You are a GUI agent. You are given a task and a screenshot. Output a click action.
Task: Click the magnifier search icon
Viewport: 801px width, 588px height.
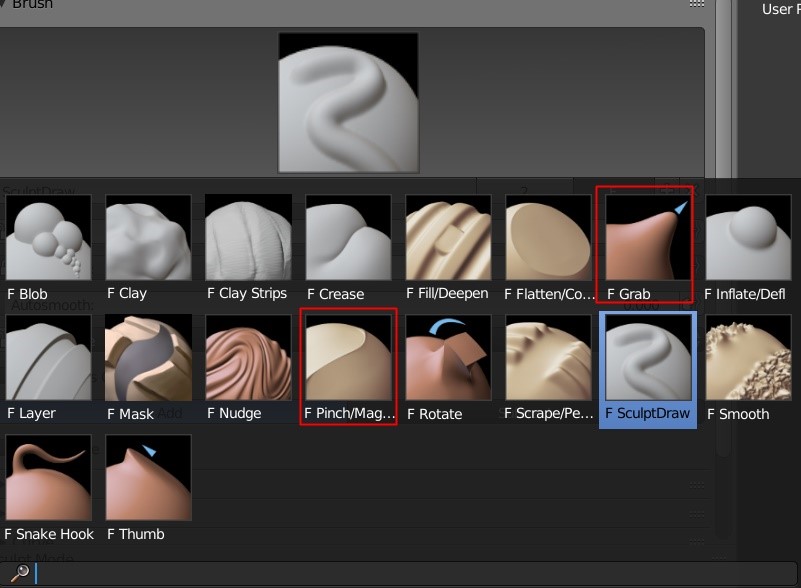click(x=20, y=573)
